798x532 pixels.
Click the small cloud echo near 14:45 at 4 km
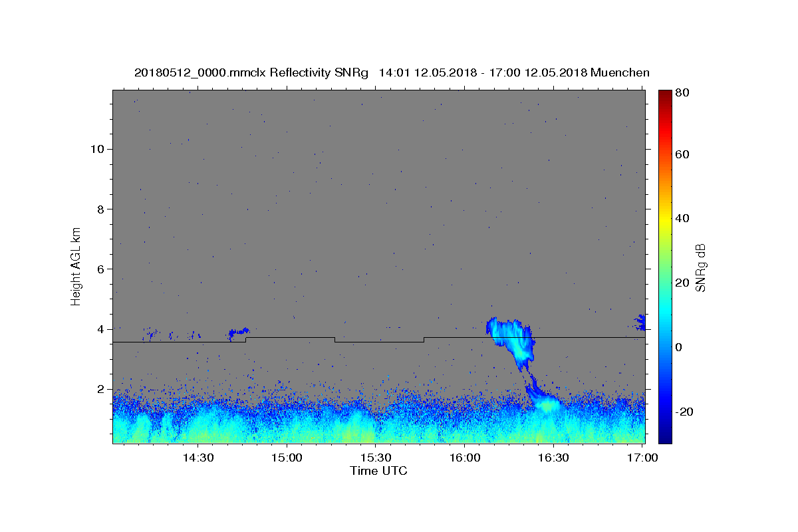pyautogui.click(x=239, y=331)
